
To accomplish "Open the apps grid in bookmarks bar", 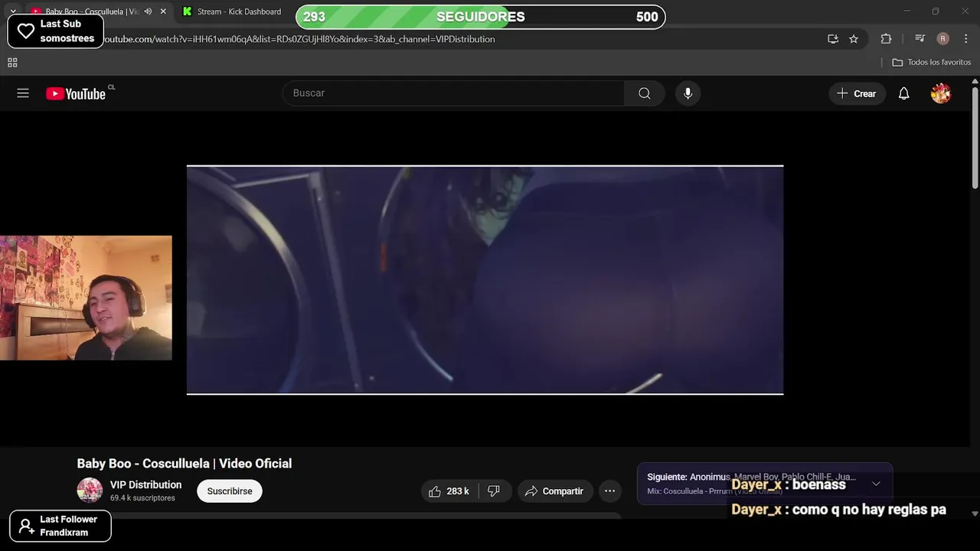I will pos(12,63).
